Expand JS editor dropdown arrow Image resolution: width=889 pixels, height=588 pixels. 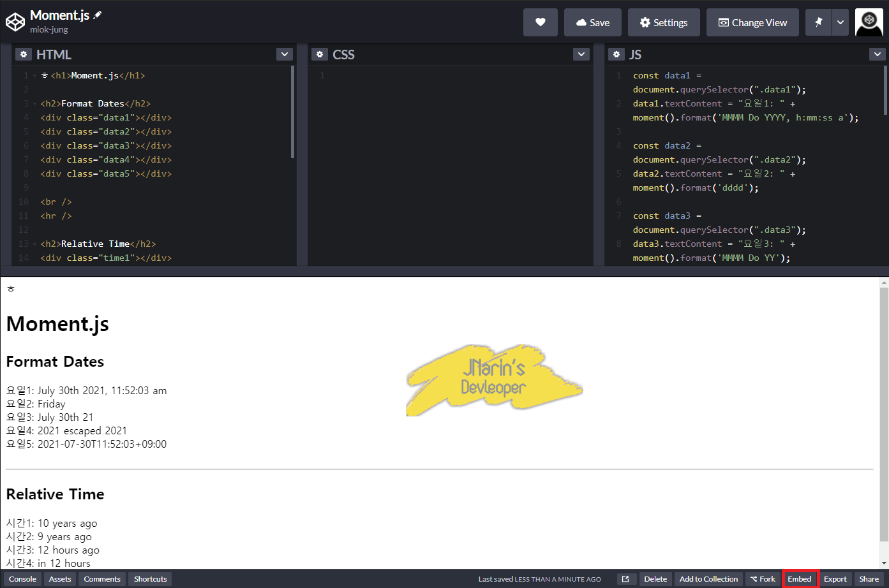(878, 54)
